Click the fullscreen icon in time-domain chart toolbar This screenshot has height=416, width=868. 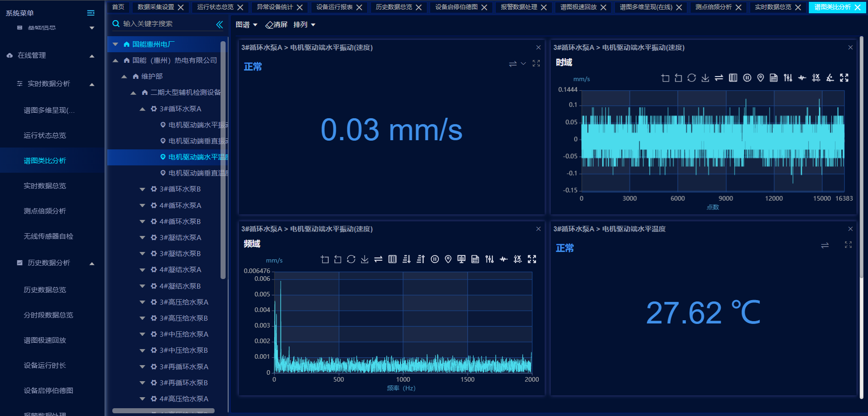pyautogui.click(x=844, y=78)
